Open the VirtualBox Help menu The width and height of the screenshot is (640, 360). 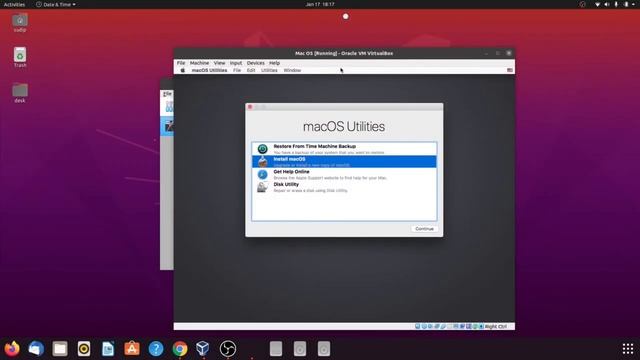pyautogui.click(x=274, y=63)
